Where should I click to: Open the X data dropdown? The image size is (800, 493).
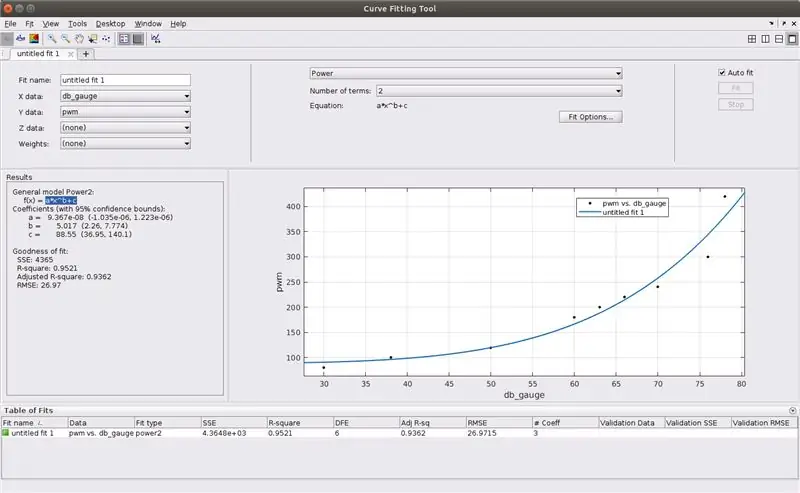pos(126,96)
